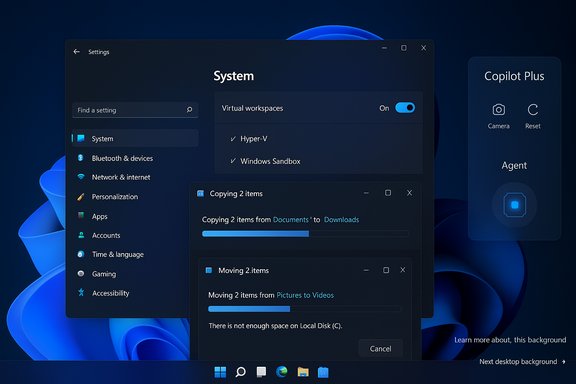Open Personalization settings
The image size is (576, 384).
pyautogui.click(x=115, y=197)
